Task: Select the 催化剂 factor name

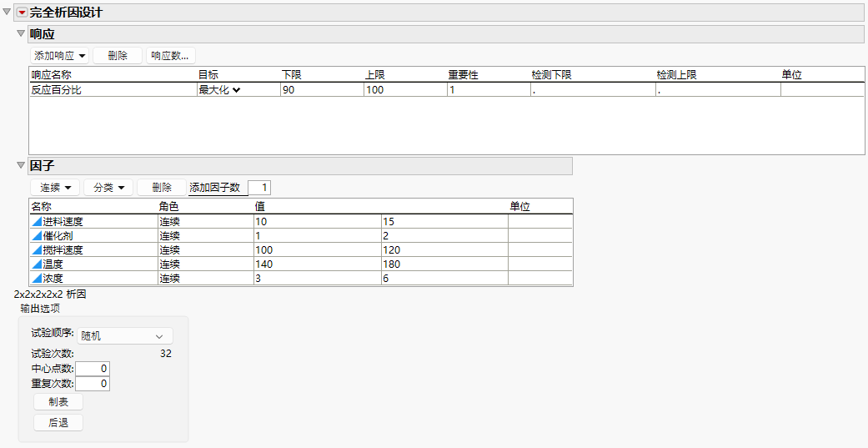Action: tap(58, 236)
